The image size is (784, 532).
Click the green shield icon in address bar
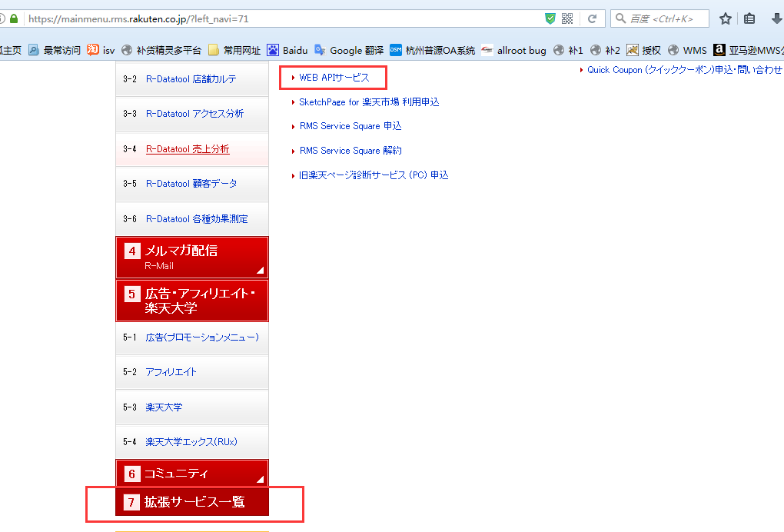[550, 19]
